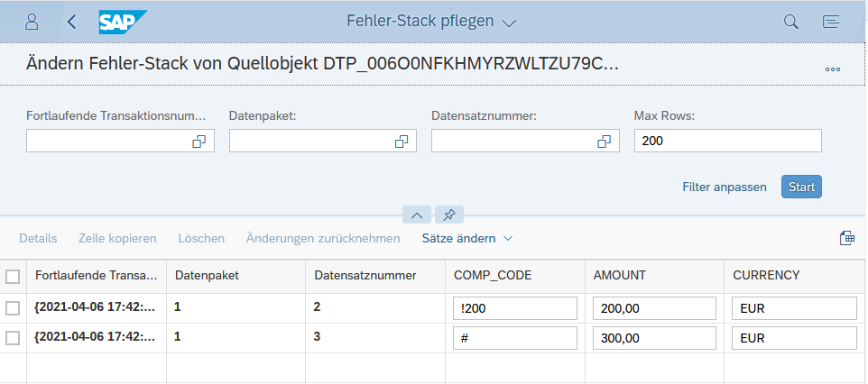Click Datensatznummer cell with value 3
The image size is (868, 384).
tap(375, 337)
